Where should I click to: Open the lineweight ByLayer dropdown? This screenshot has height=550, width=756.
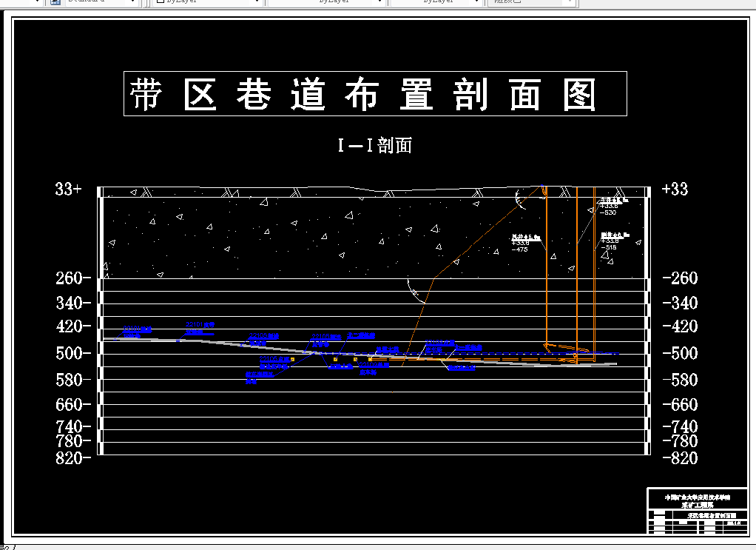coord(477,3)
